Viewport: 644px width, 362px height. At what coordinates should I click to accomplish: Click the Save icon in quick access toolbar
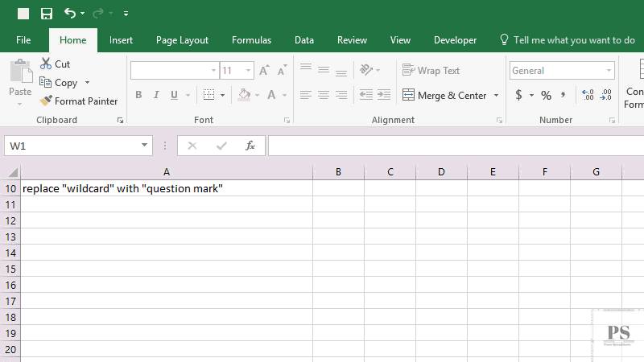pos(47,14)
